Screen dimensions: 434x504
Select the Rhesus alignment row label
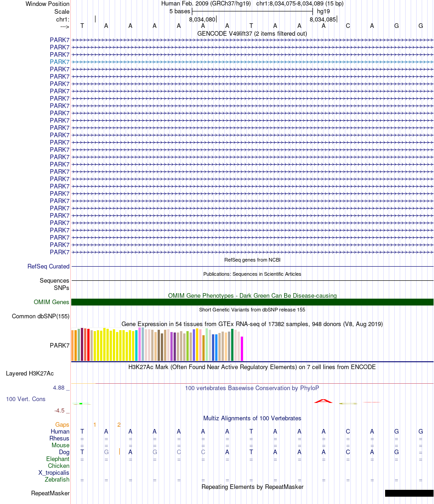59,438
